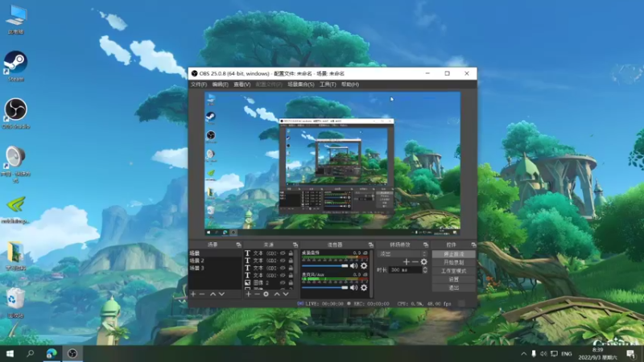The width and height of the screenshot is (644, 362).
Task: Open the notification center in taskbar
Action: point(631,353)
